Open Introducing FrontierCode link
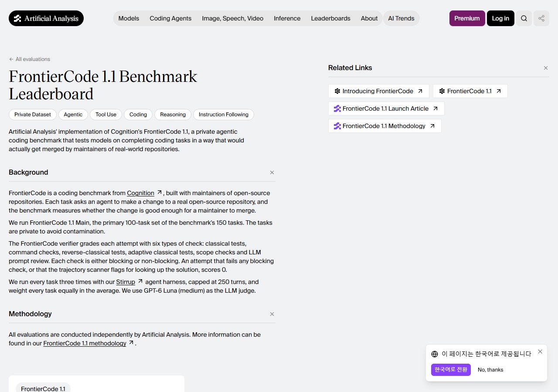Screen dimensions: 558x392 378,91
